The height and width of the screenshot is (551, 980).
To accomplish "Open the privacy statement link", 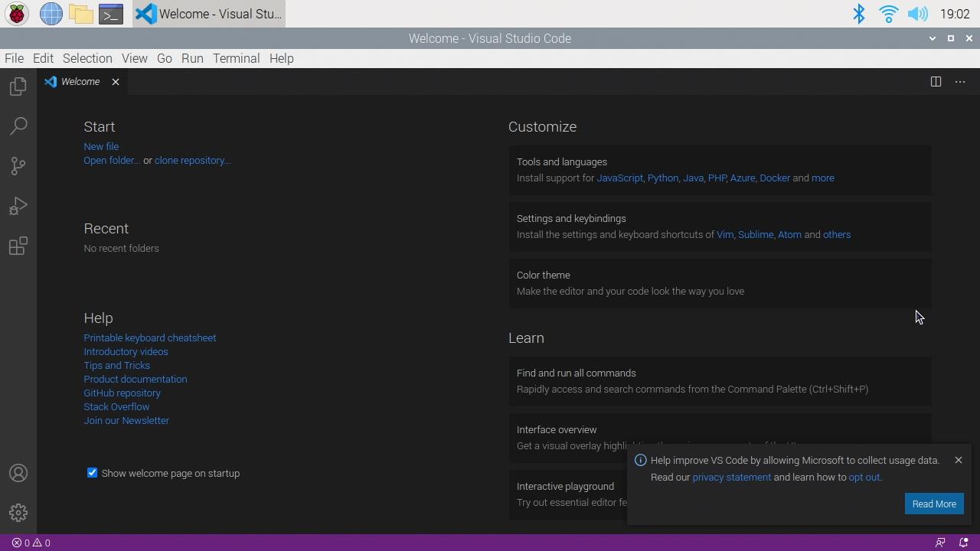I will 731,477.
